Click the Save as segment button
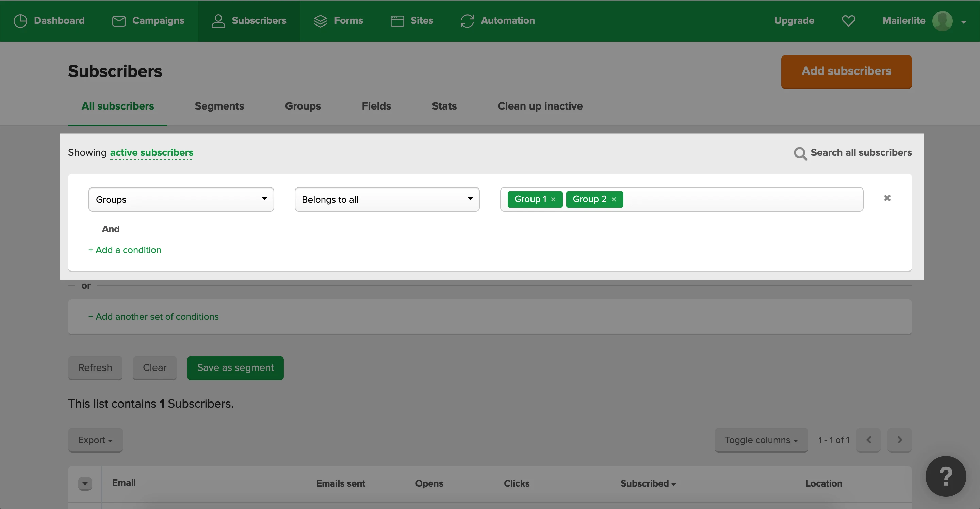The width and height of the screenshot is (980, 509). coord(235,367)
